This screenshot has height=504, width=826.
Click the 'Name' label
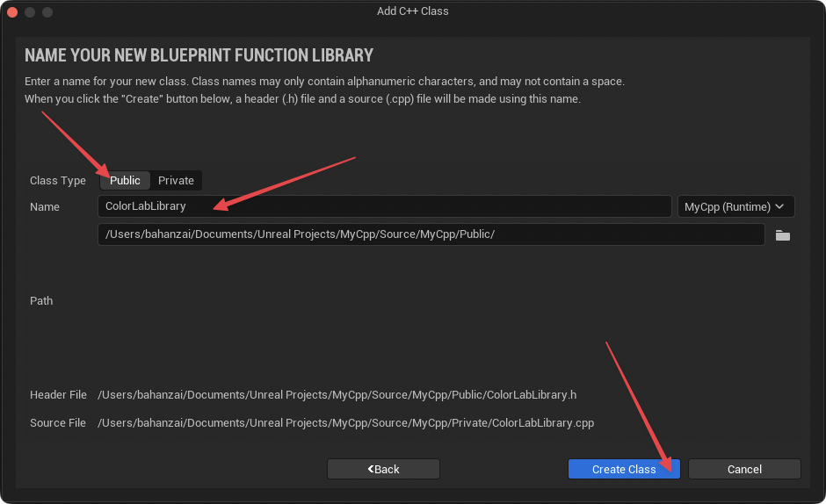click(x=45, y=207)
